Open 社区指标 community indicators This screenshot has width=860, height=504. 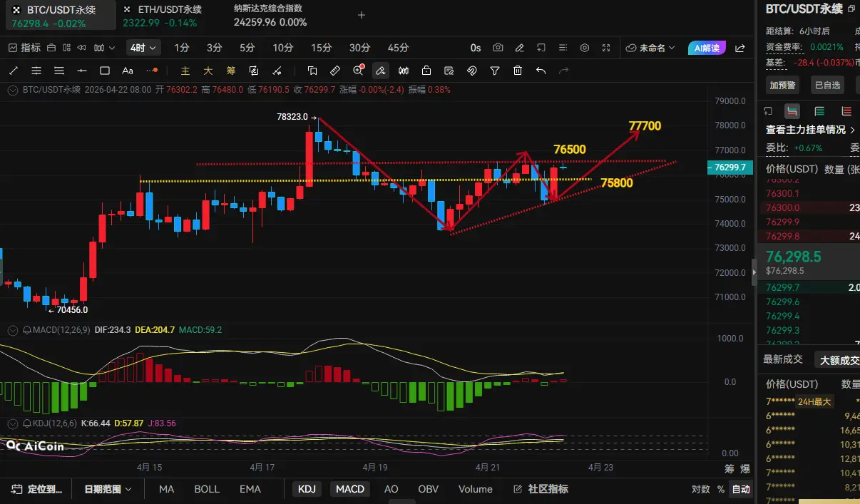(541, 489)
